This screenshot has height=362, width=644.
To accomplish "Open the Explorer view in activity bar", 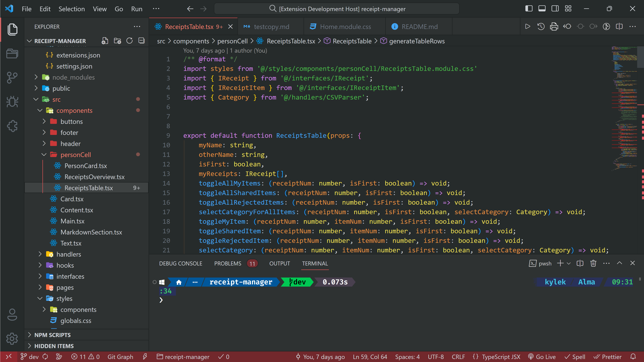I will click(x=12, y=29).
